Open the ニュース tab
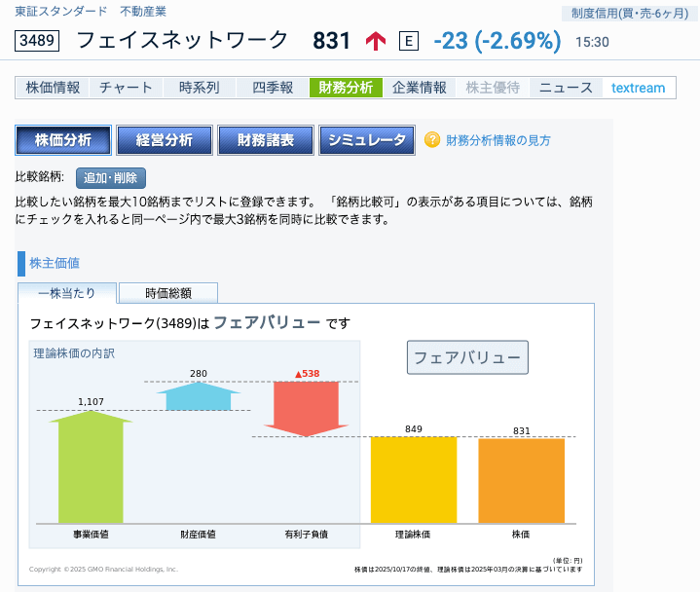The width and height of the screenshot is (700, 592). 566,88
